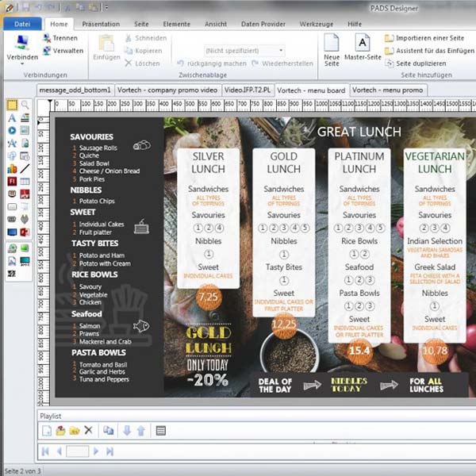Move playlist item down arrow
Screen dimensions: 476x476
coord(127,431)
